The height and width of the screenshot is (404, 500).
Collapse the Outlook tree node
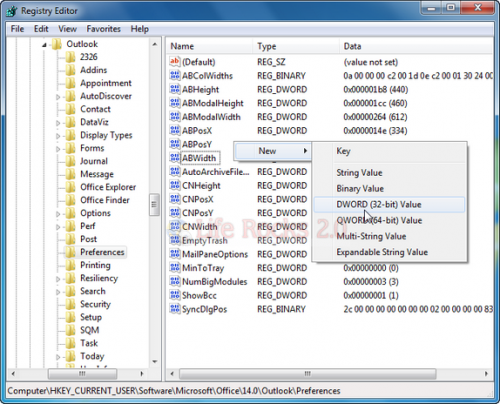(44, 45)
